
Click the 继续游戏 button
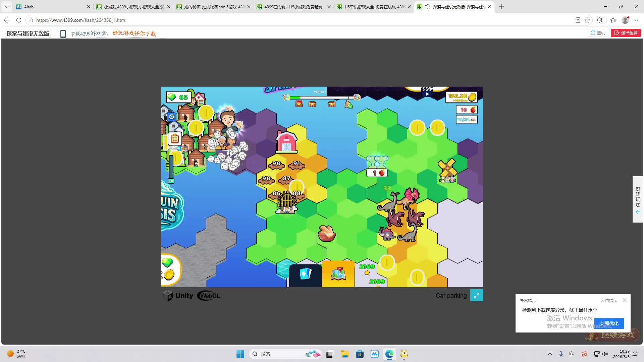(x=613, y=335)
